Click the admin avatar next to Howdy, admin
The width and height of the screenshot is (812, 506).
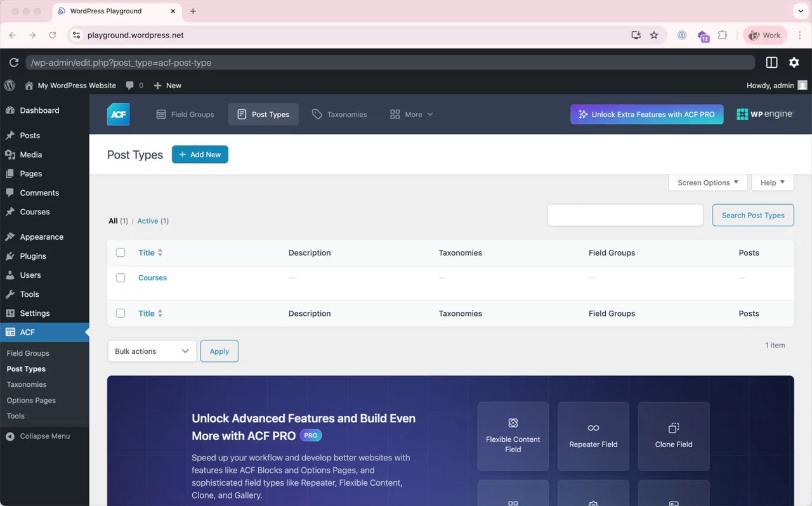[802, 85]
